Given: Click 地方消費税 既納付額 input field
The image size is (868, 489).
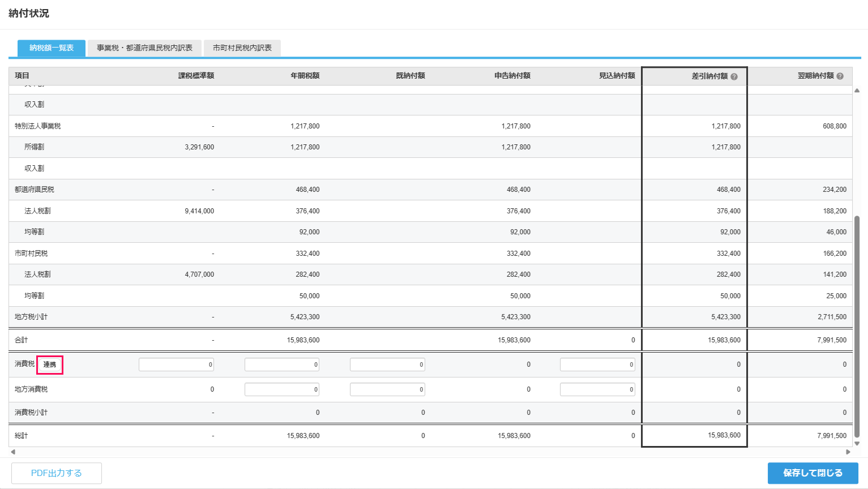Looking at the screenshot, I should (387, 389).
